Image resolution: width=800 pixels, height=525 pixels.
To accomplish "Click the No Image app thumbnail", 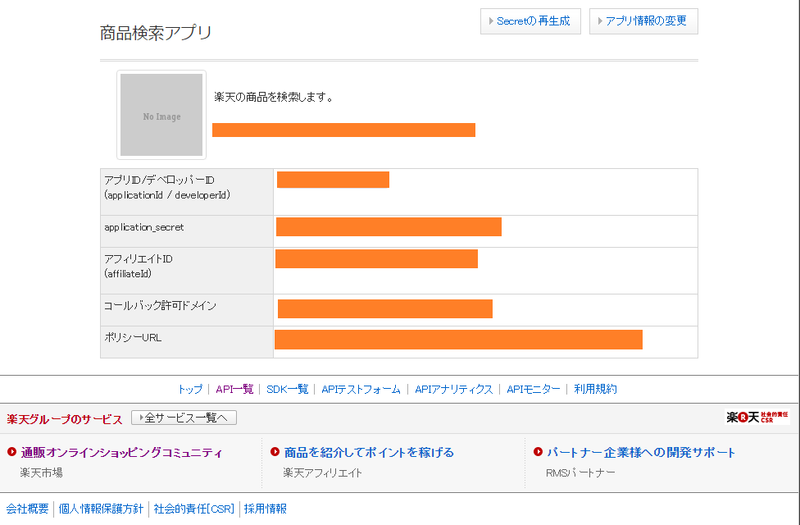I will tap(161, 115).
